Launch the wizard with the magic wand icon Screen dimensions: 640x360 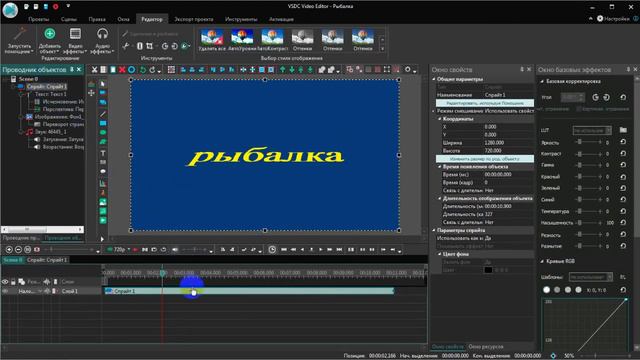click(19, 40)
